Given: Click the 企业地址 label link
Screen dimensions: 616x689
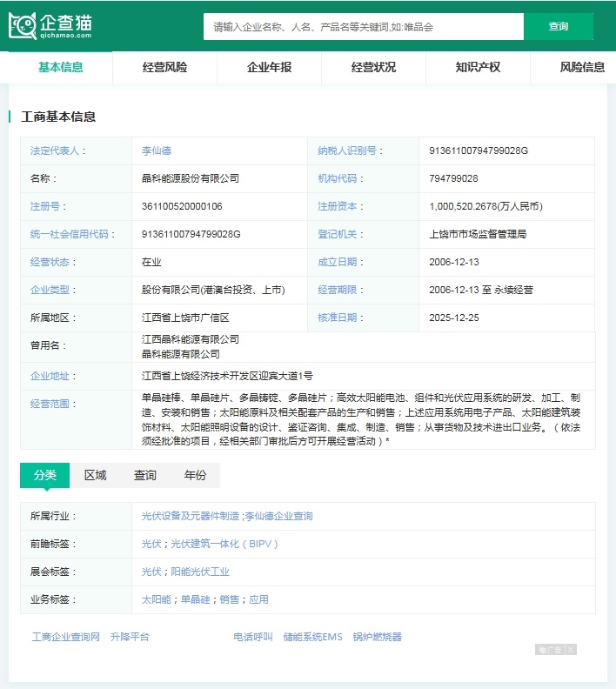Looking at the screenshot, I should tap(50, 376).
